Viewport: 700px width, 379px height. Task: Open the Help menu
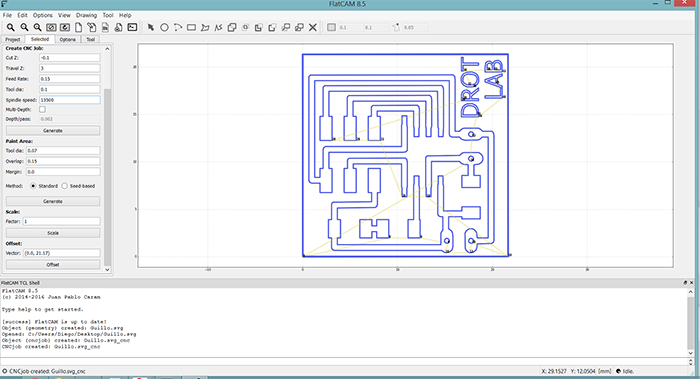pos(125,15)
